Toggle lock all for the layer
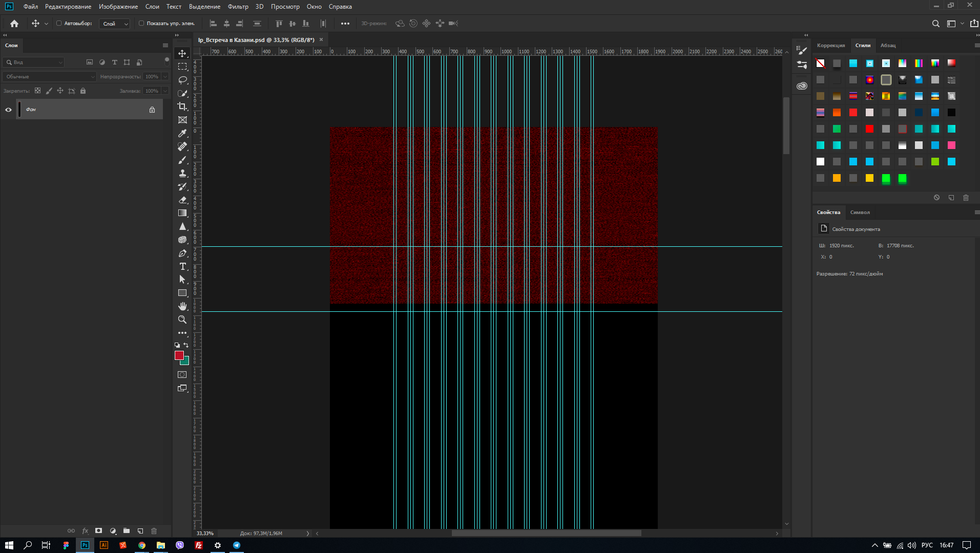 point(83,91)
